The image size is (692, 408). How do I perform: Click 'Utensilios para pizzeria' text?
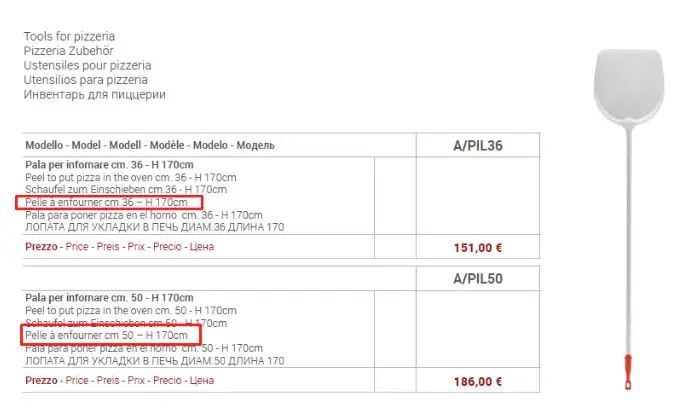(85, 80)
